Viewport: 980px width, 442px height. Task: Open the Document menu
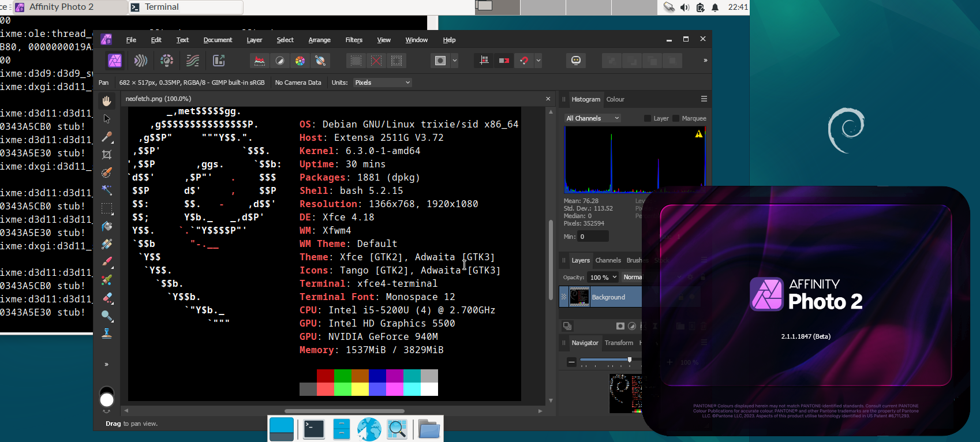coord(218,40)
